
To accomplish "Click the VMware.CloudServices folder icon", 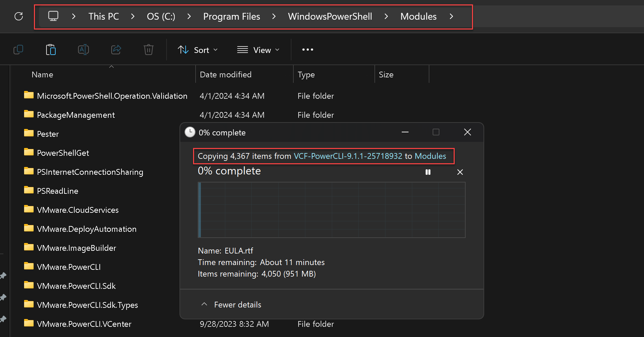I will click(x=29, y=209).
